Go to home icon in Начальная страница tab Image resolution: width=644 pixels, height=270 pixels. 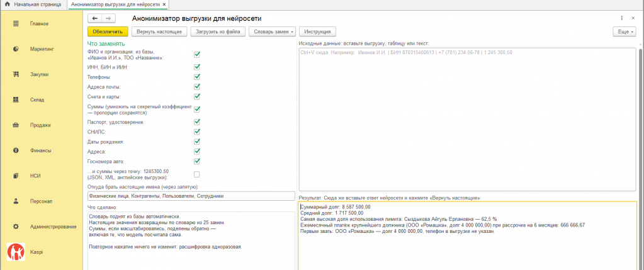tap(7, 4)
